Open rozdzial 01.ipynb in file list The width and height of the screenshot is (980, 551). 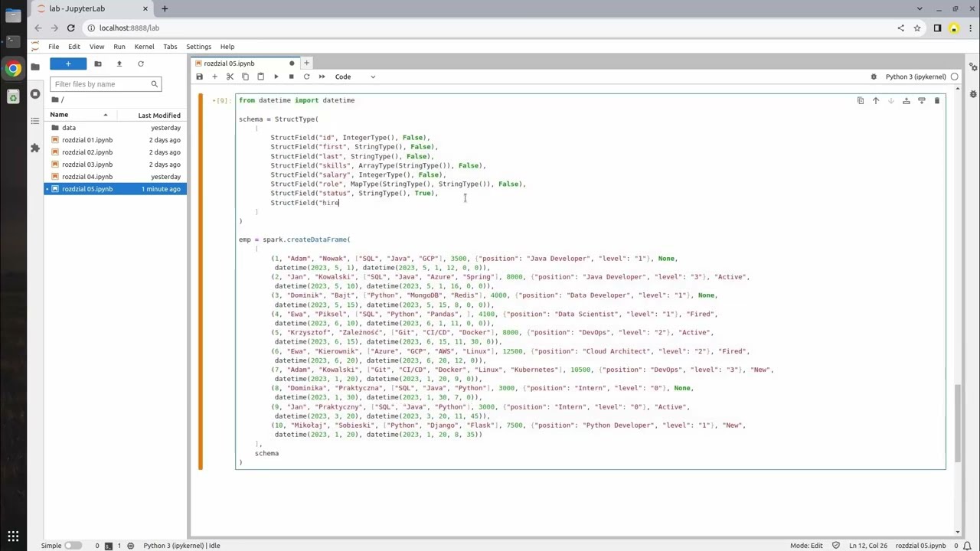coord(116,140)
